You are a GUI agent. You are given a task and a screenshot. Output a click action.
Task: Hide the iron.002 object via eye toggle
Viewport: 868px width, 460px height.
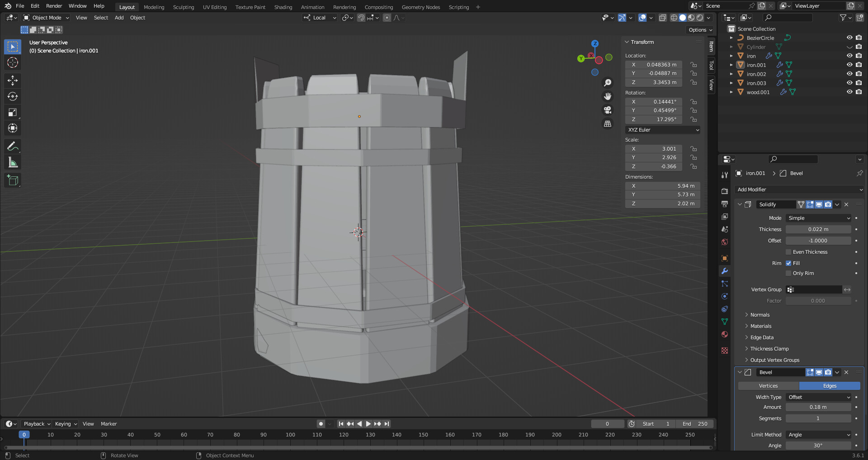click(x=849, y=74)
